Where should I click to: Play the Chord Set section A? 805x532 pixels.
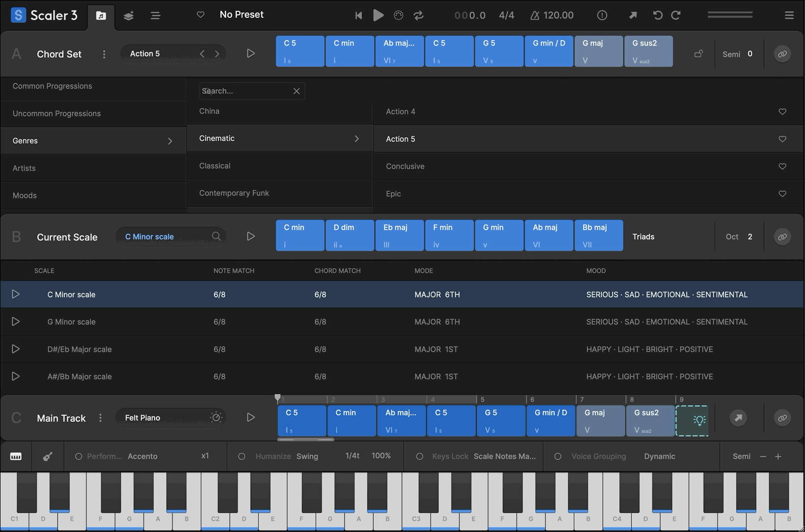point(251,53)
